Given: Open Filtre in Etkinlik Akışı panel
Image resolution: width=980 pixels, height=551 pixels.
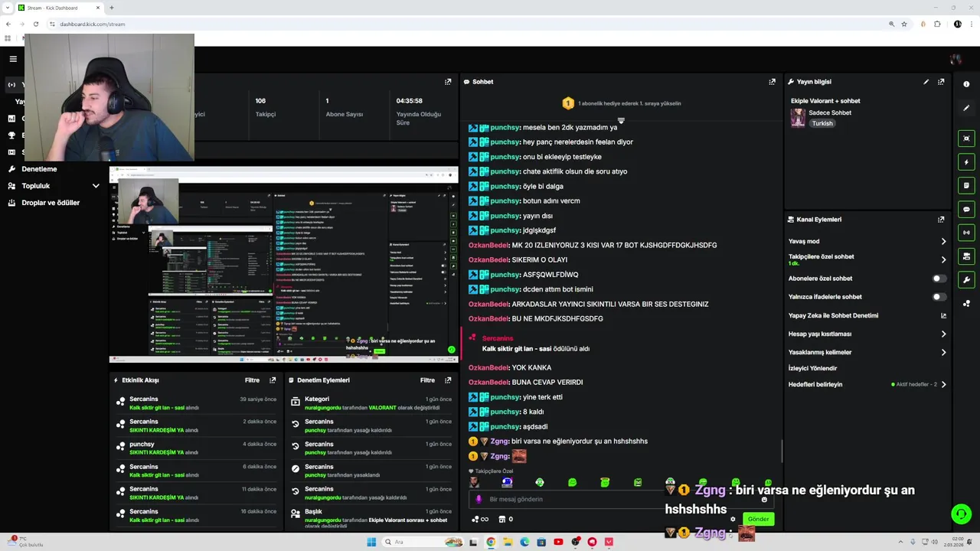Looking at the screenshot, I should pos(252,380).
